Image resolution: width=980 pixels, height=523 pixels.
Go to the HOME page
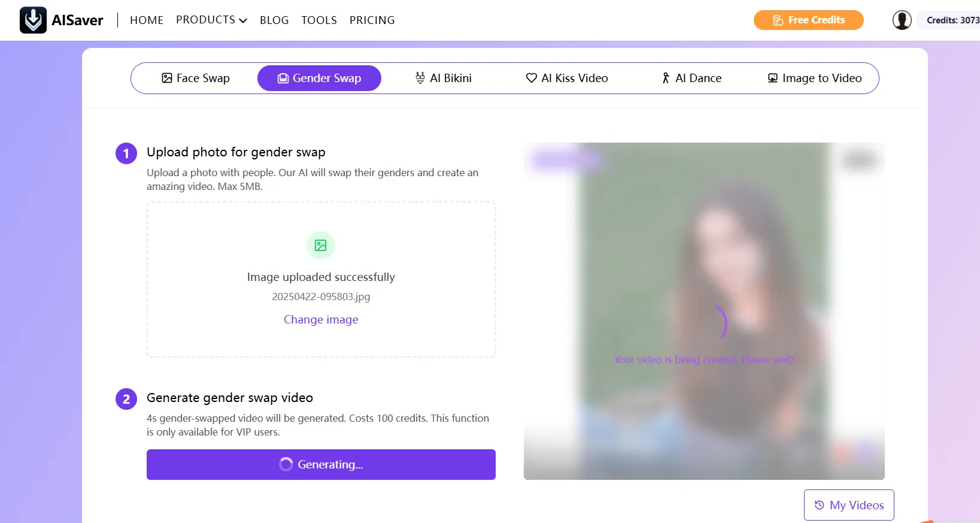(147, 20)
